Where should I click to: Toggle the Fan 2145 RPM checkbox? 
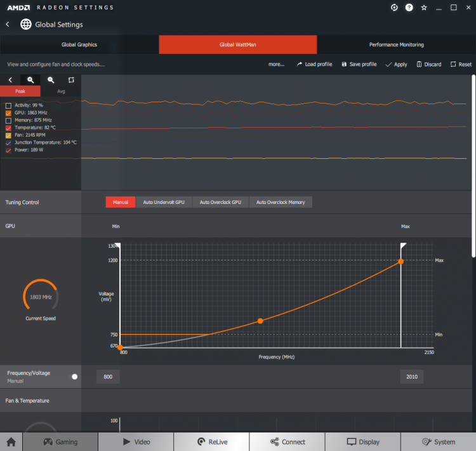8,135
